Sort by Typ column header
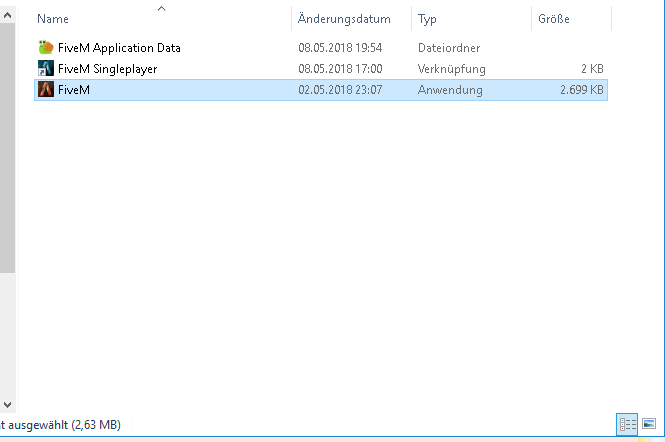 click(x=427, y=19)
